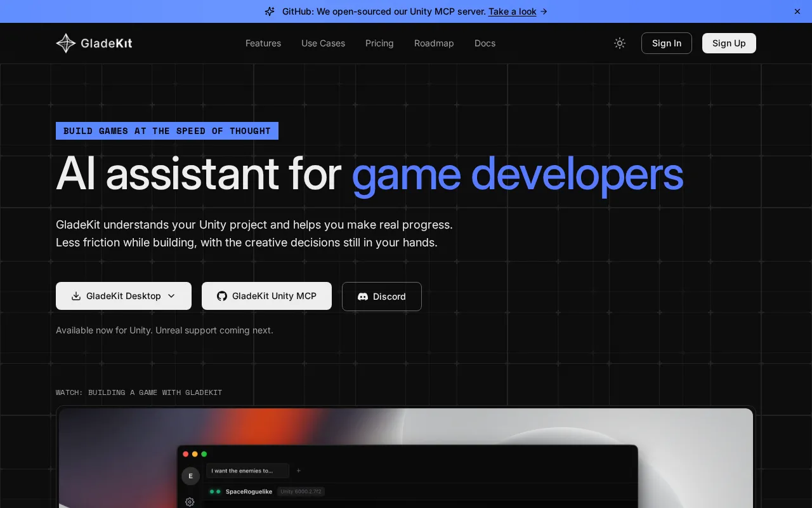Click the "BUILD GAMES AT THE SPEED OF THOUGHT" badge
The height and width of the screenshot is (508, 812).
coord(167,131)
